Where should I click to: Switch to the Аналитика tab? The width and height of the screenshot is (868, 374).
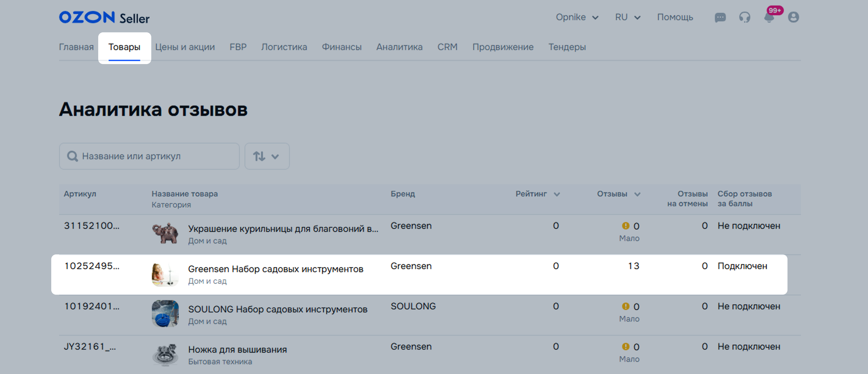point(399,47)
